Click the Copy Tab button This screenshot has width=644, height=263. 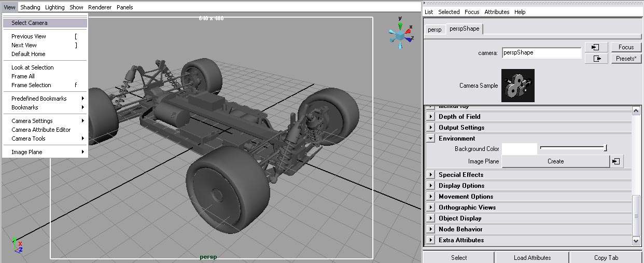[606, 257]
